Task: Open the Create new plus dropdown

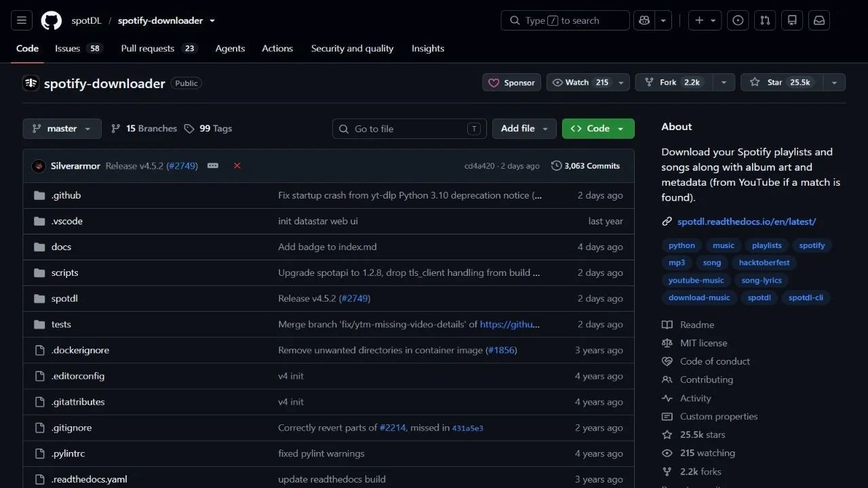Action: [x=705, y=20]
